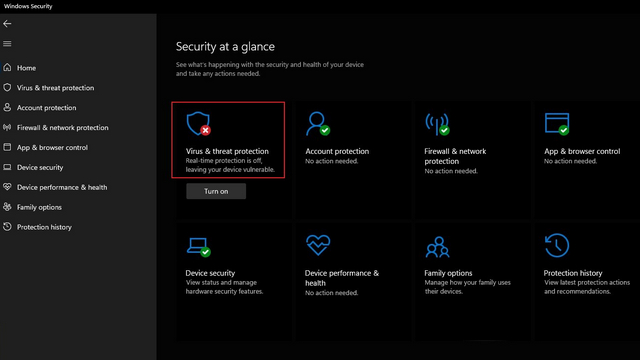Click the Account protection person icon in sidebar
Viewport: 640px width, 360px height.
click(7, 107)
